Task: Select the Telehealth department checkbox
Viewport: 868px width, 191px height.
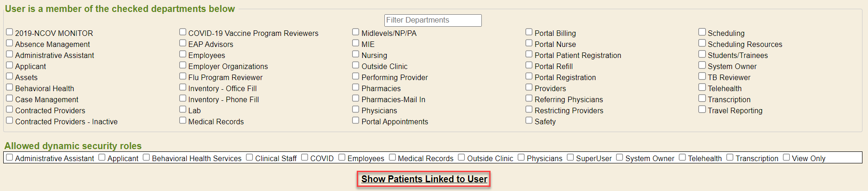Action: click(702, 87)
